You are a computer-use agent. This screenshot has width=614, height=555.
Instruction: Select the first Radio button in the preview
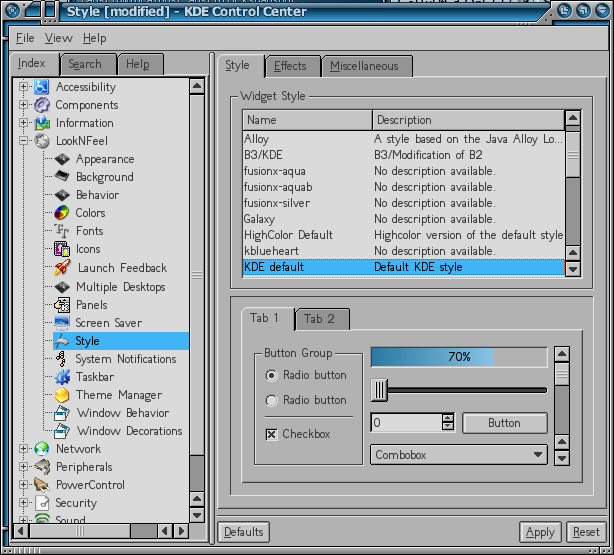click(x=271, y=376)
